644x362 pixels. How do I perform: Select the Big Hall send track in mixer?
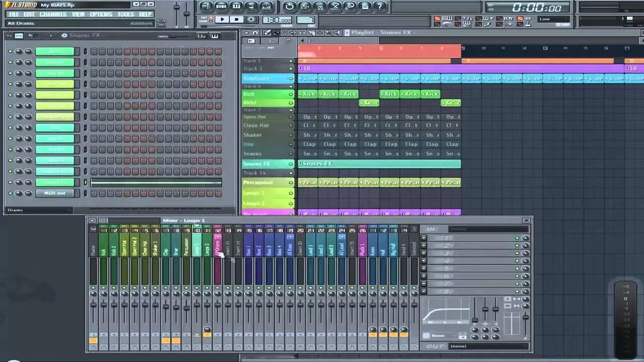point(393,248)
